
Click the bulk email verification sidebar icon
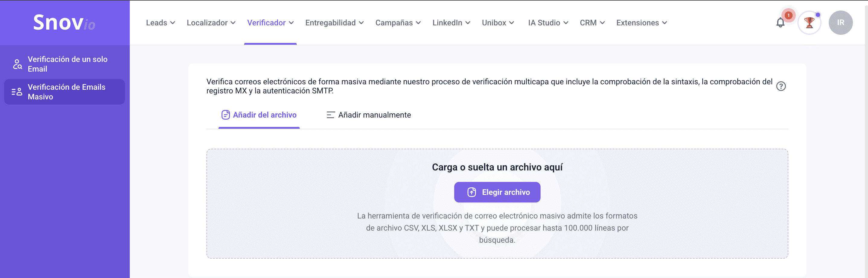pyautogui.click(x=17, y=92)
